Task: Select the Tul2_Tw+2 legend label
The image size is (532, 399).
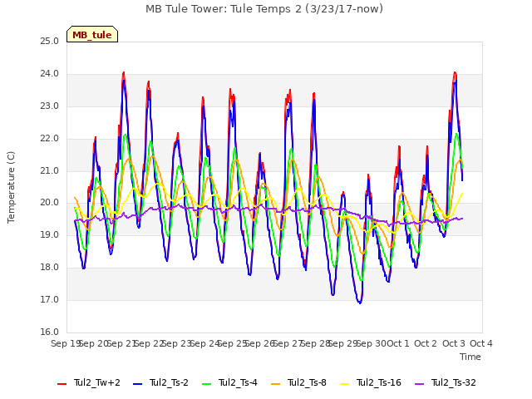Action: click(97, 382)
